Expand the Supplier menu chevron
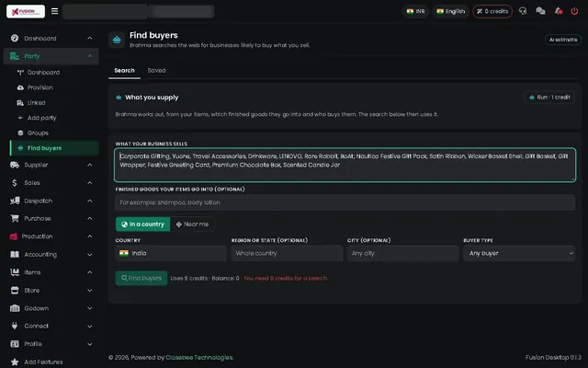 tap(90, 165)
